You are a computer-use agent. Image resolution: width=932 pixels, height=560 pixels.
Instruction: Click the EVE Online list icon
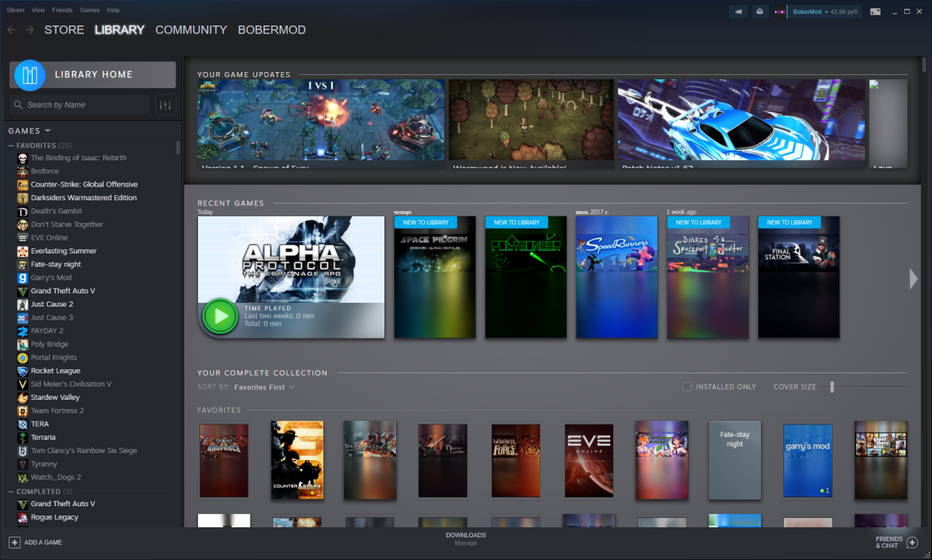[x=23, y=237]
